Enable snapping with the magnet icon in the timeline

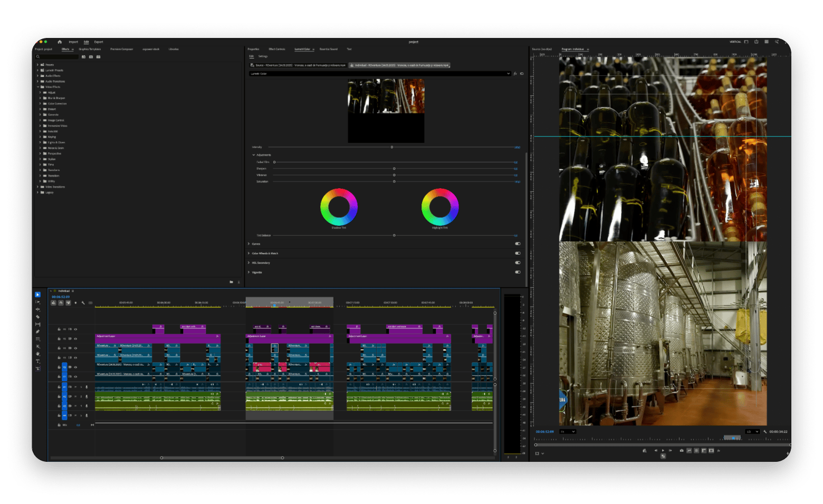61,303
